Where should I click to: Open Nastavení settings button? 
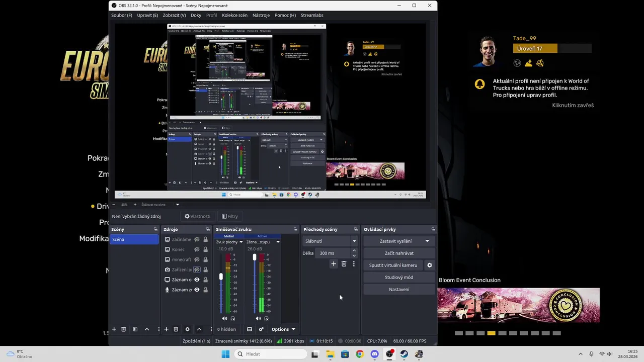(x=399, y=289)
